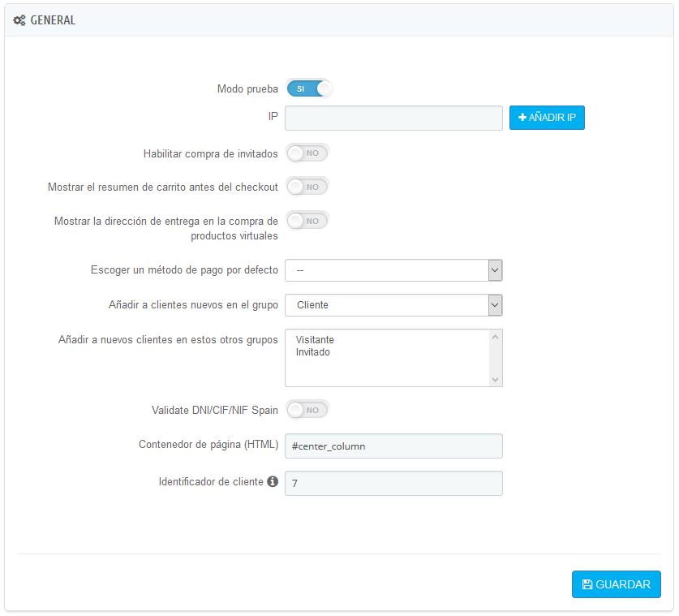This screenshot has height=616, width=679.
Task: Enable delivery address for virtual products toggle
Action: [x=307, y=221]
